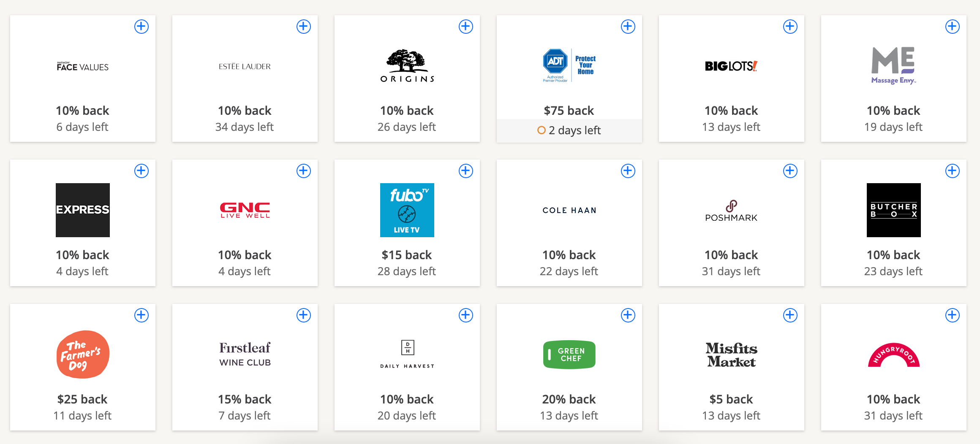980x444 pixels.
Task: Add the GNC Live Well offer plus icon
Action: 304,171
